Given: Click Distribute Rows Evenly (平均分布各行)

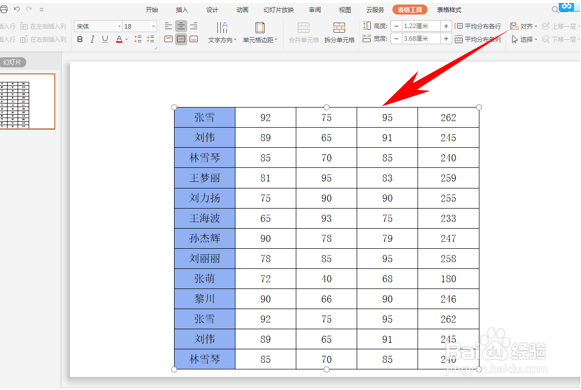Looking at the screenshot, I should [478, 26].
